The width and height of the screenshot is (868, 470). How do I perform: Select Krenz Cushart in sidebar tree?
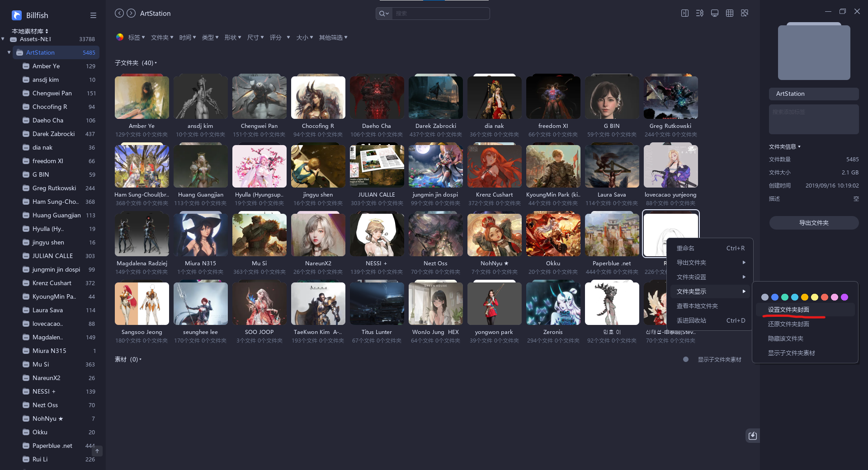coord(57,283)
